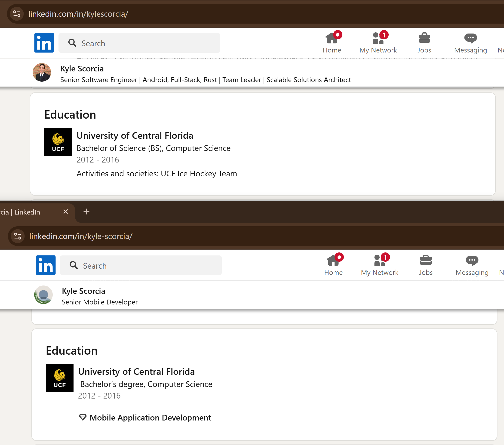Image resolution: width=504 pixels, height=445 pixels.
Task: Click the search magnifier icon in bottom window
Action: tap(74, 265)
